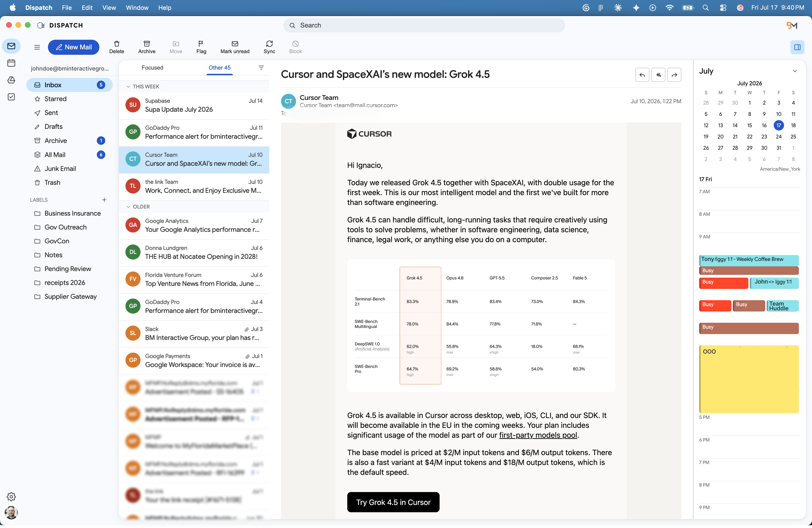Screen dimensions: 812x528
Task: Delete the selected email
Action: point(117,47)
